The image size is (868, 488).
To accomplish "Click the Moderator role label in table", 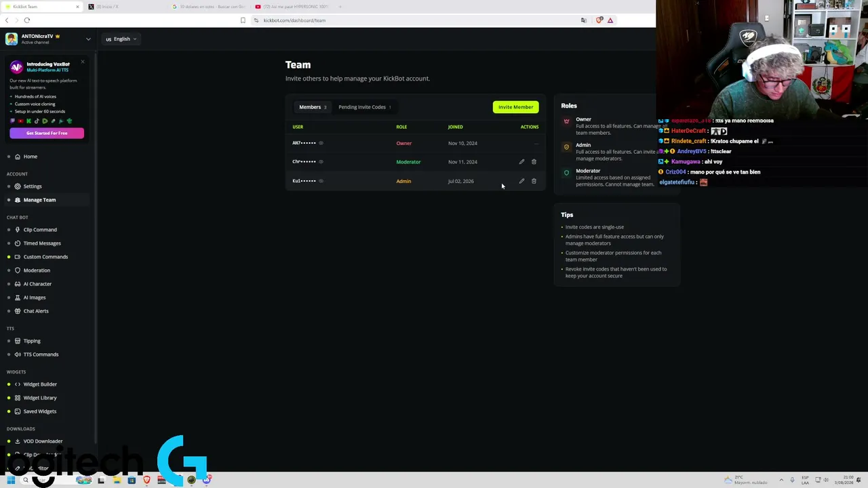I will [408, 162].
